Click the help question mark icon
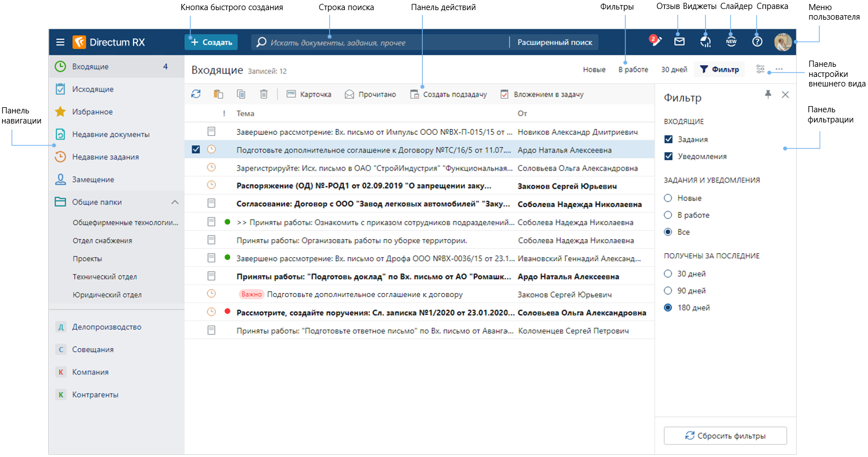This screenshot has height=457, width=868. (757, 42)
